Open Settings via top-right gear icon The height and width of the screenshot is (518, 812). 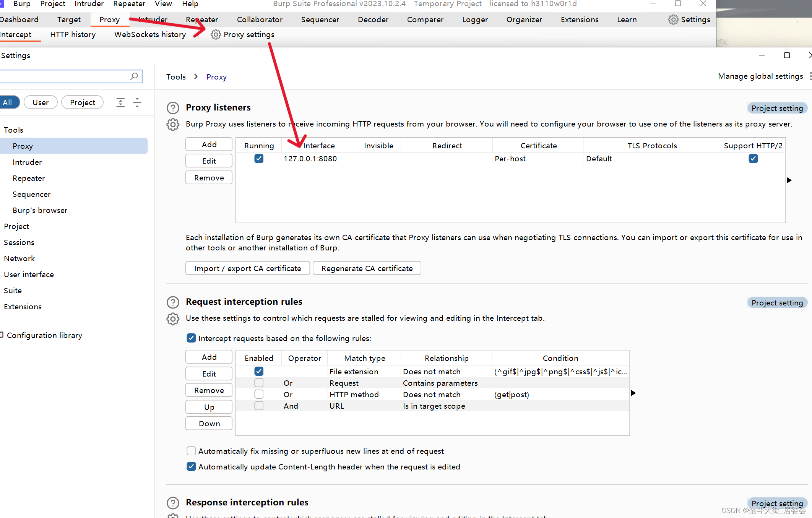(x=673, y=19)
